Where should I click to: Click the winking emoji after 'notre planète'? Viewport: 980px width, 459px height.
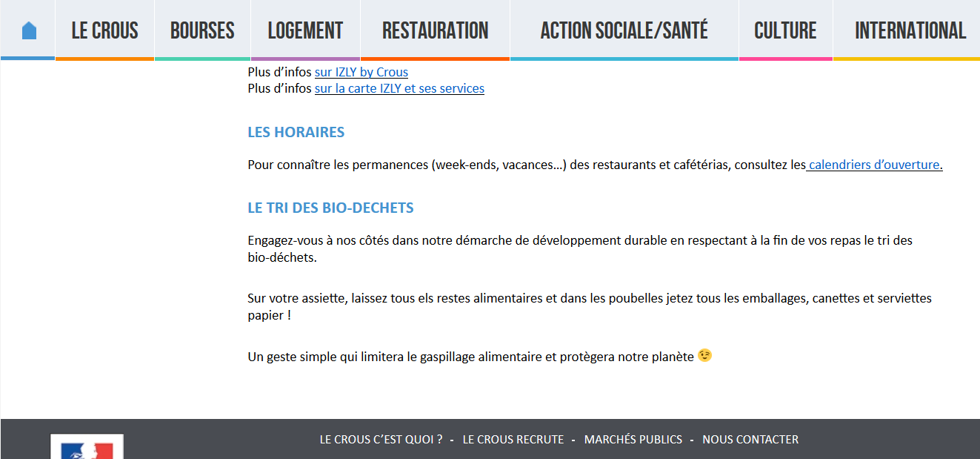tap(704, 356)
